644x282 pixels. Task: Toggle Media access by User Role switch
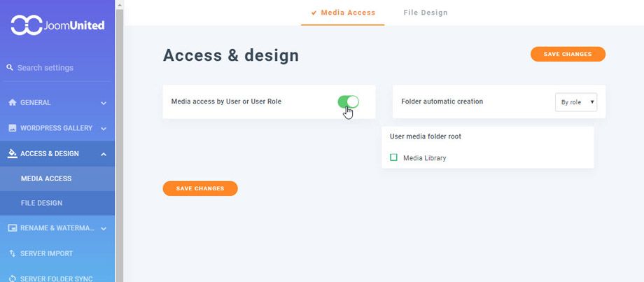point(349,101)
